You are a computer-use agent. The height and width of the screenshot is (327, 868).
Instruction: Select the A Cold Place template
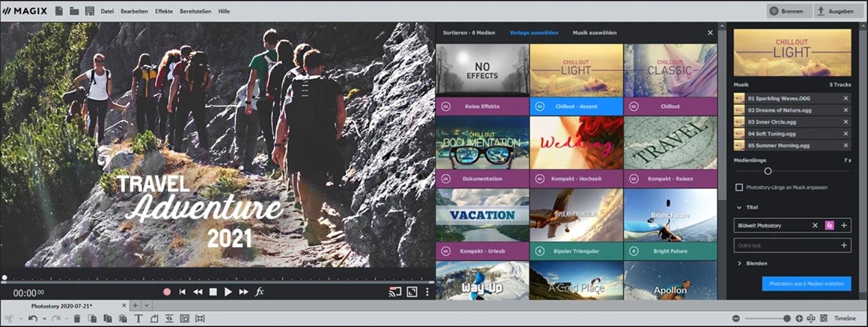pyautogui.click(x=576, y=280)
